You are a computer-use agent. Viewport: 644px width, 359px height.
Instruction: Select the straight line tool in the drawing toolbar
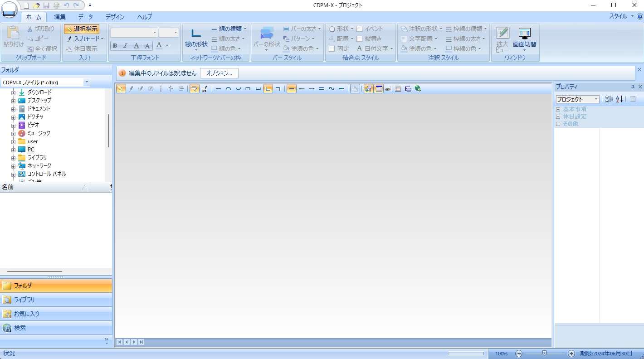218,89
